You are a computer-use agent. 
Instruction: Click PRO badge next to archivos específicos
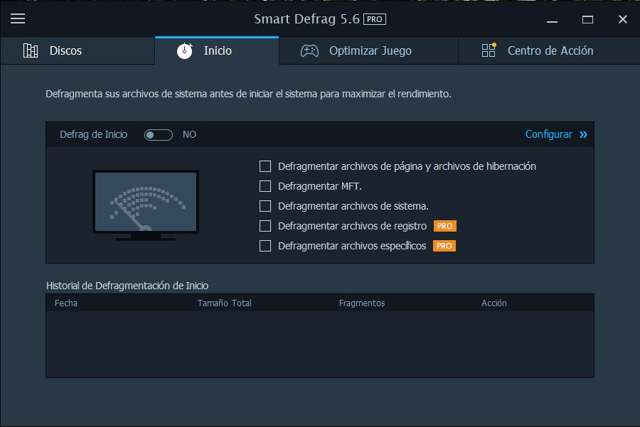click(444, 246)
